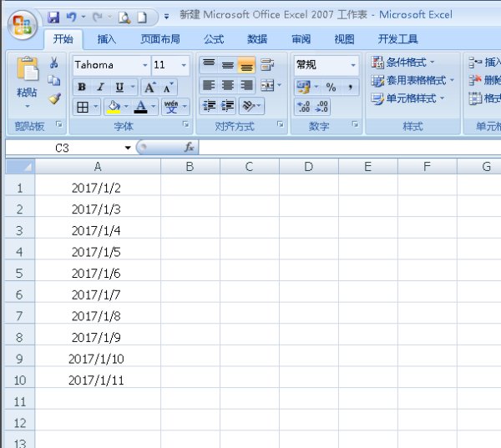Open the fill color dropdown arrow
Viewport: 501px width, 448px height.
point(126,107)
